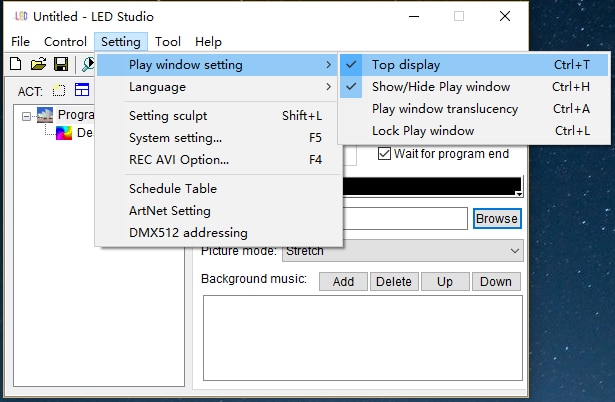
Task: Close the LED Studio window
Action: (505, 16)
